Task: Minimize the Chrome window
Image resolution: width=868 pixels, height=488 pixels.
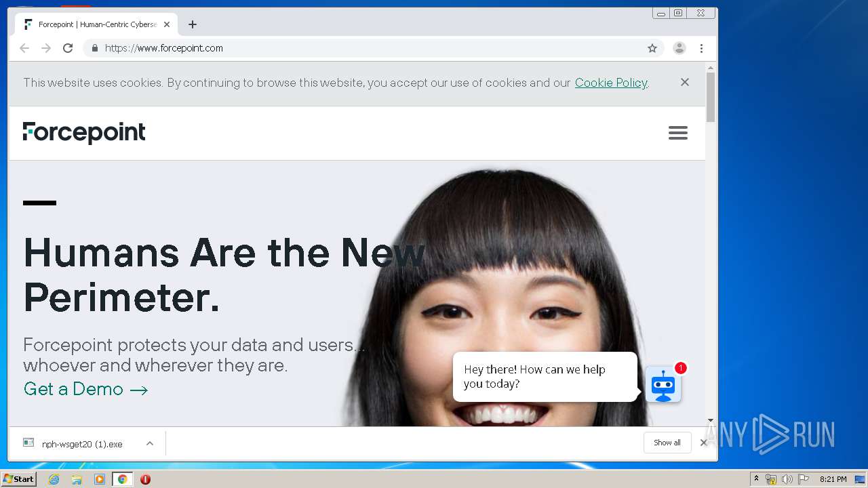Action: point(661,13)
